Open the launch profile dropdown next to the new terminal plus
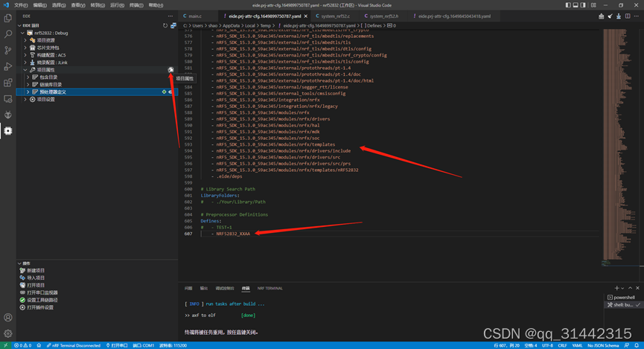 click(622, 288)
